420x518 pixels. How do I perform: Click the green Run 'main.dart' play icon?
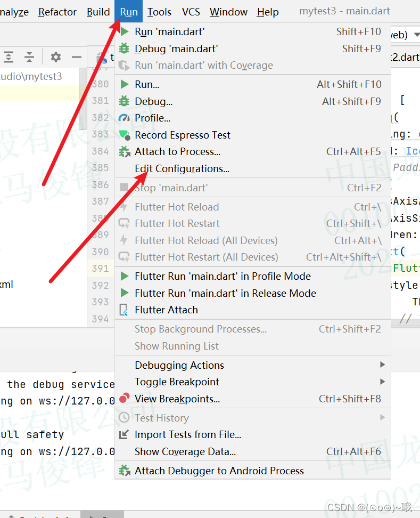tap(125, 32)
